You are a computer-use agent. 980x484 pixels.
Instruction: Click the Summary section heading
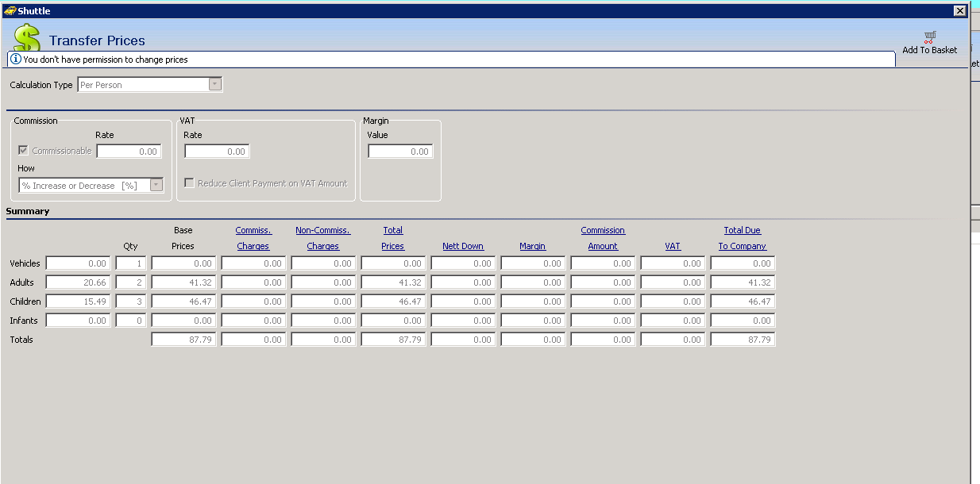coord(28,211)
